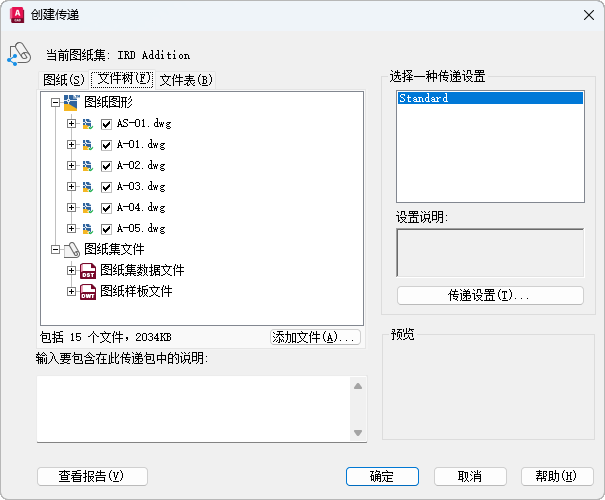Viewport: 605px width, 500px height.
Task: Click the 图纸集文件 folder icon
Action: coord(72,249)
